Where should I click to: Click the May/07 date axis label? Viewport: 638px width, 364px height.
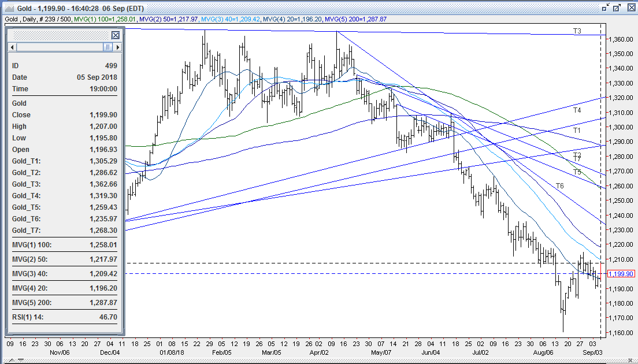tap(381, 352)
